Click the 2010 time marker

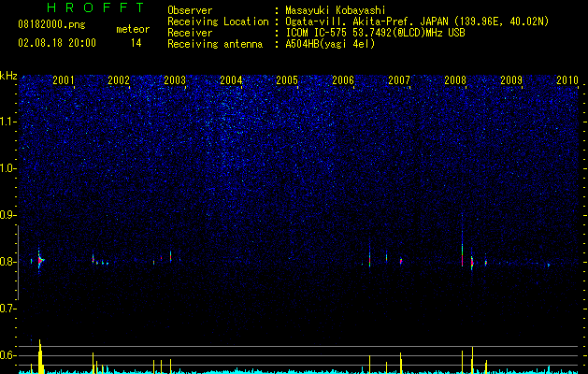coord(567,80)
